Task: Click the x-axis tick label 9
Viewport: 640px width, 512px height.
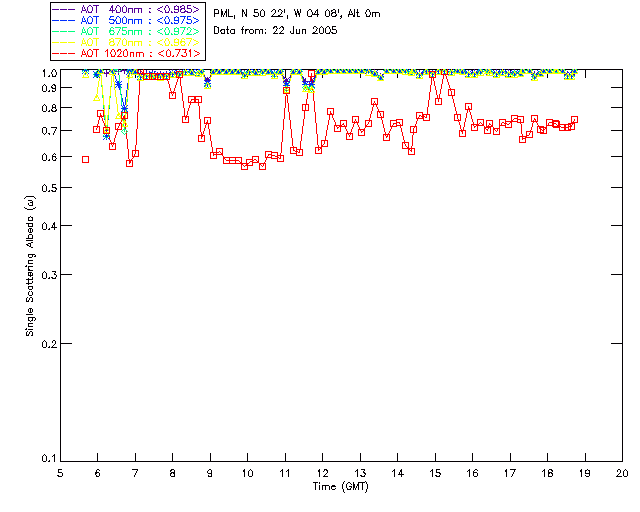Action: (210, 473)
